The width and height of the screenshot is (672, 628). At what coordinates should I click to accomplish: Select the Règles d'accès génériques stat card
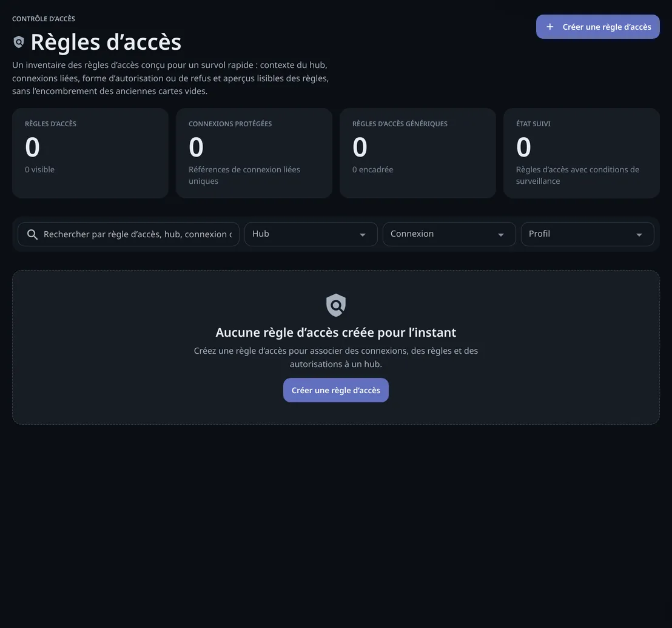(418, 153)
